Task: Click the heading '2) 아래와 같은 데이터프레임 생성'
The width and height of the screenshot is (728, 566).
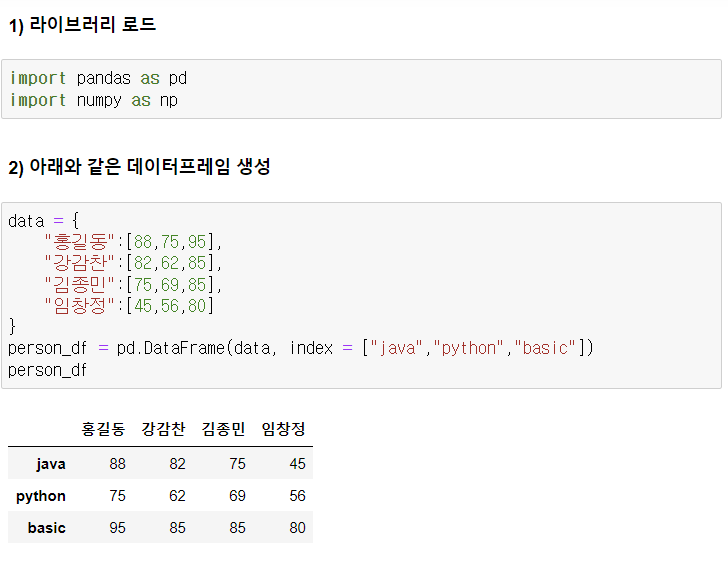Action: click(139, 166)
